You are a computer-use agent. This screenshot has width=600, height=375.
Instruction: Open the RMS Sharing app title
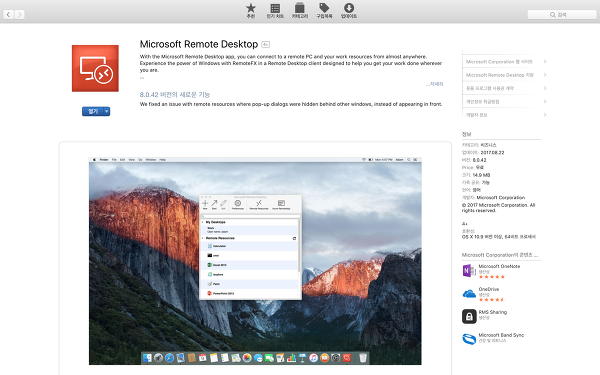point(492,312)
